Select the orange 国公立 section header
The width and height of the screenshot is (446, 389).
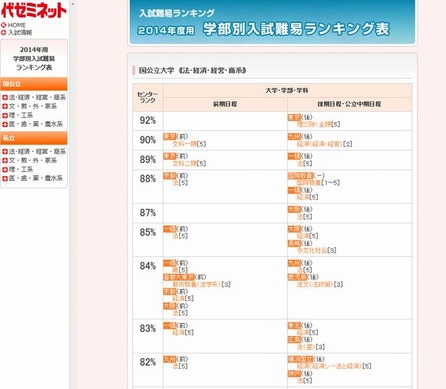(34, 84)
